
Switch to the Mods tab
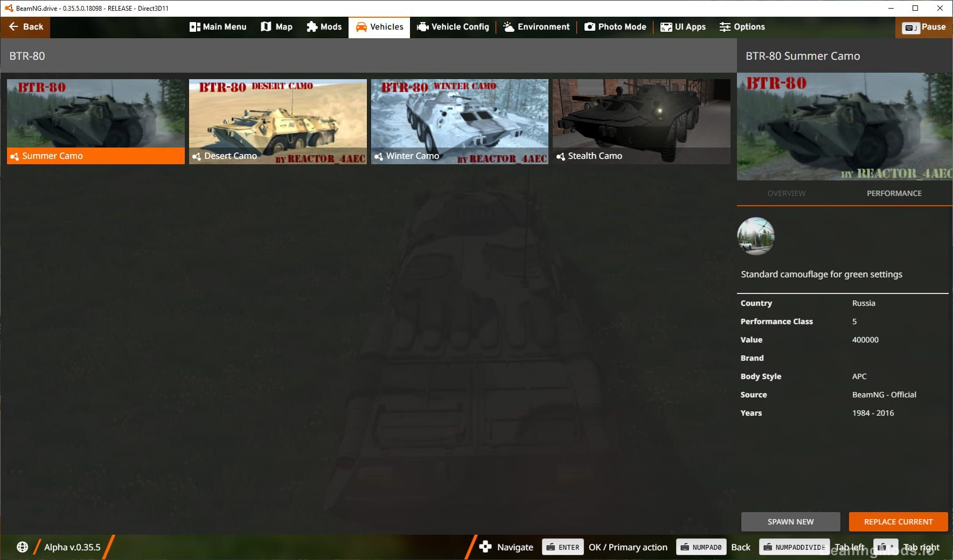point(324,27)
